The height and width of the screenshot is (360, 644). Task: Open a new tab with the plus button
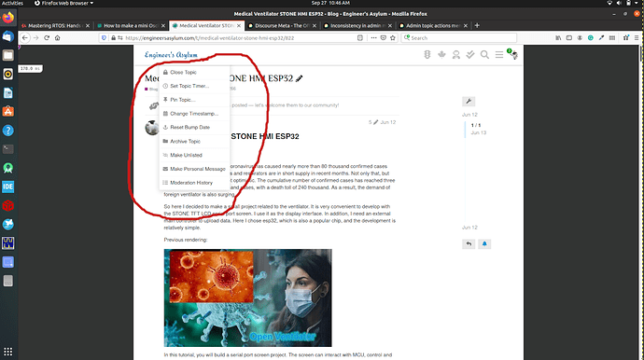tap(477, 25)
